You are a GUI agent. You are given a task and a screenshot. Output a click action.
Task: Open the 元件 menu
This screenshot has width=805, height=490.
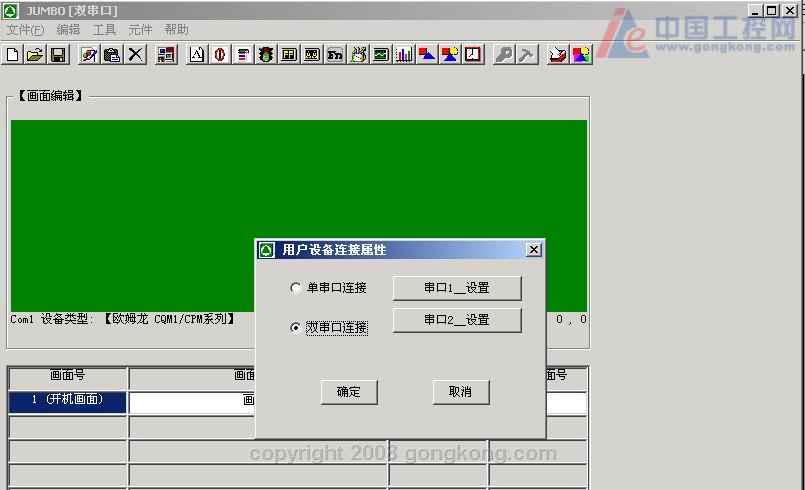click(x=140, y=30)
